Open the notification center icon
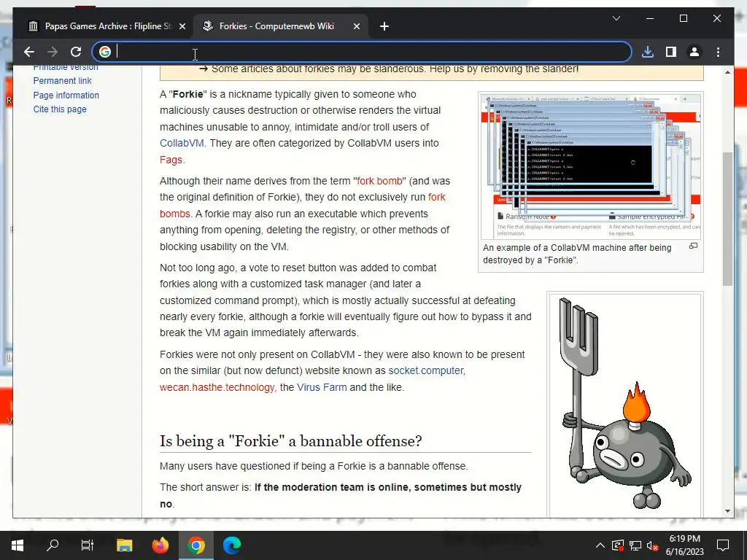The width and height of the screenshot is (747, 560). point(723,545)
